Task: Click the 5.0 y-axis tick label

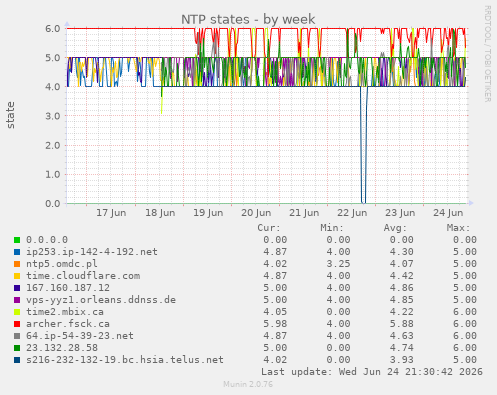Action: (53, 58)
